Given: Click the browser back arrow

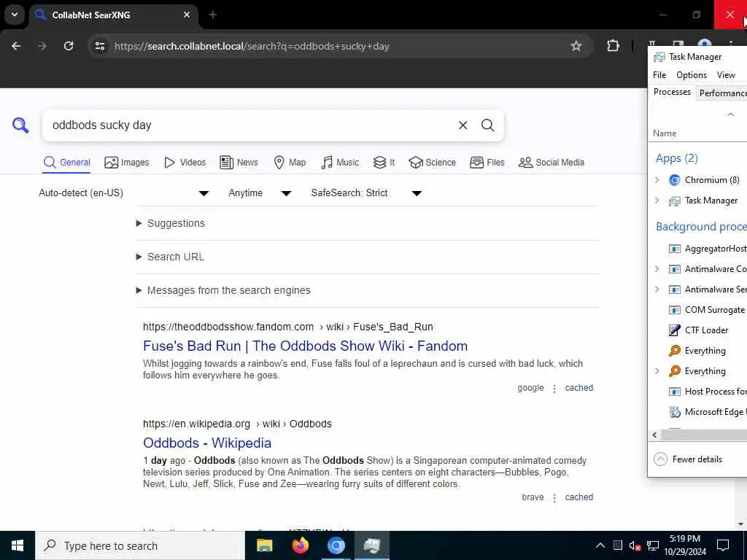Looking at the screenshot, I should [16, 46].
